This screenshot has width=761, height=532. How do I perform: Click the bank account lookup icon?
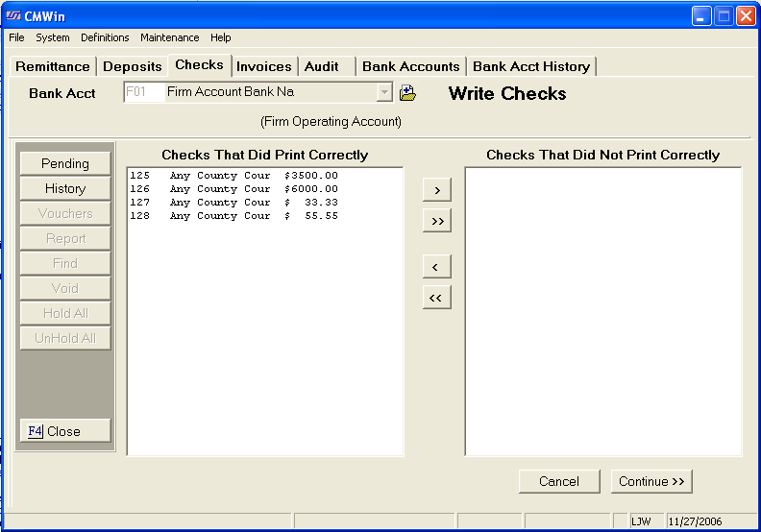coord(407,93)
